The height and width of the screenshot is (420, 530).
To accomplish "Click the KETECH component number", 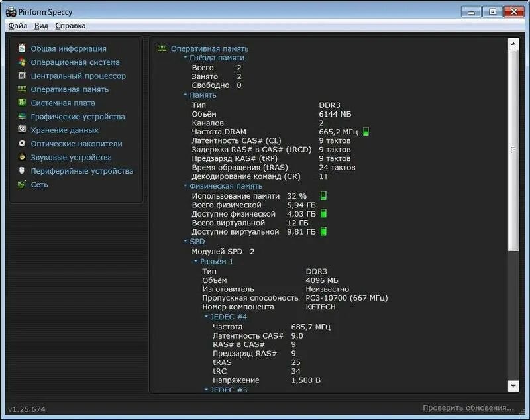I will pos(321,307).
